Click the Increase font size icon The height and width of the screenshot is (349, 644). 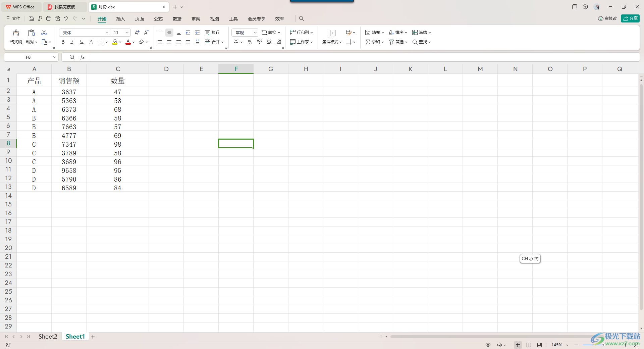[x=137, y=33]
